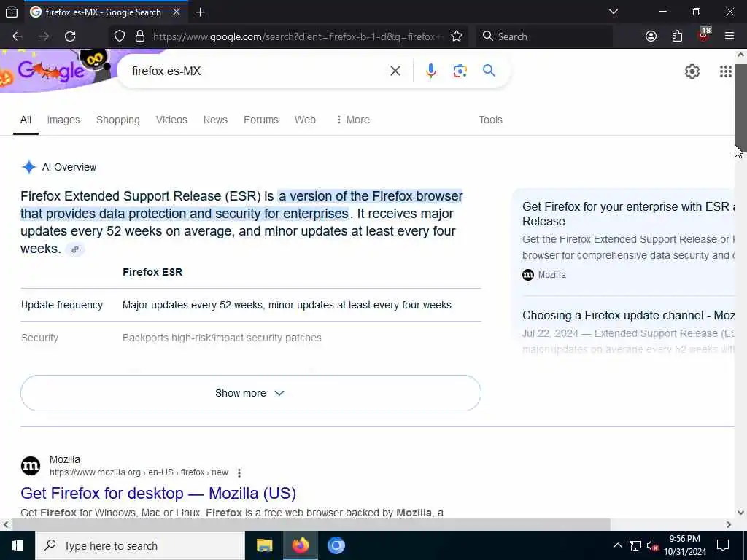Open the search Tools options

tap(490, 120)
